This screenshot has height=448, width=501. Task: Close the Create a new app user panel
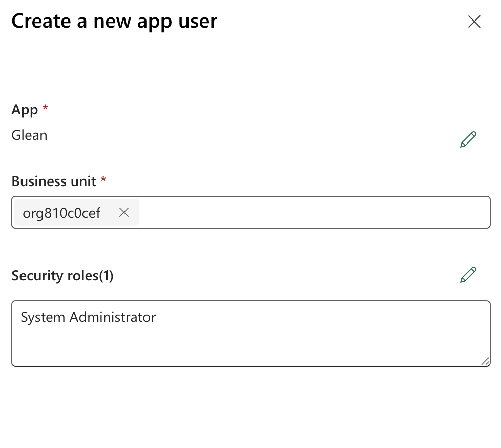474,22
